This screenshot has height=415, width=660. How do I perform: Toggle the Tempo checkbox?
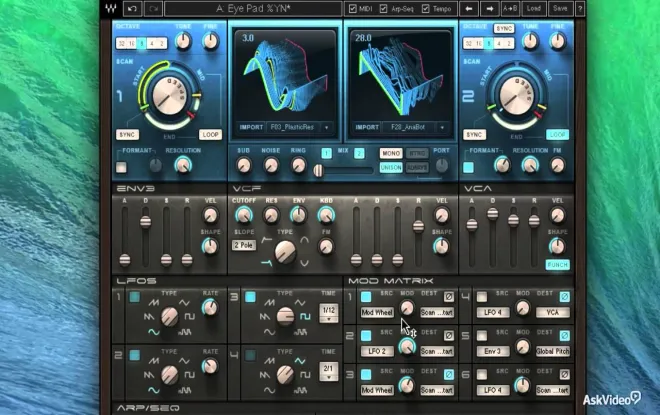tap(426, 8)
